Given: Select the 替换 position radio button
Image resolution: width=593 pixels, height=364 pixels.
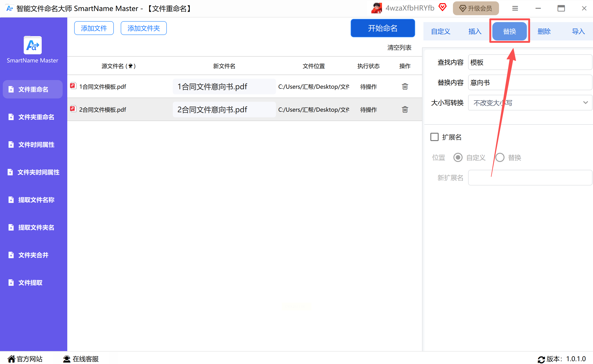Looking at the screenshot, I should tap(500, 157).
